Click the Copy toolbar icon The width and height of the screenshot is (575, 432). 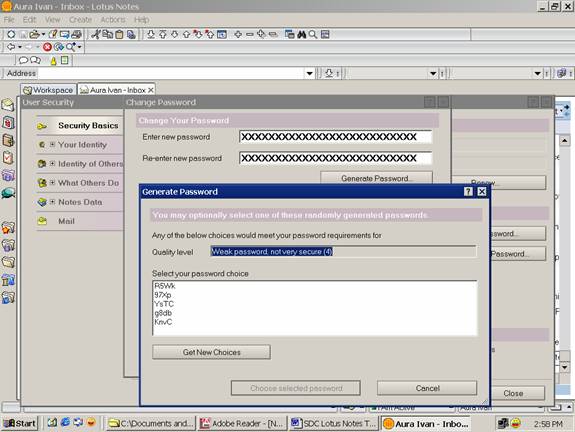point(107,34)
